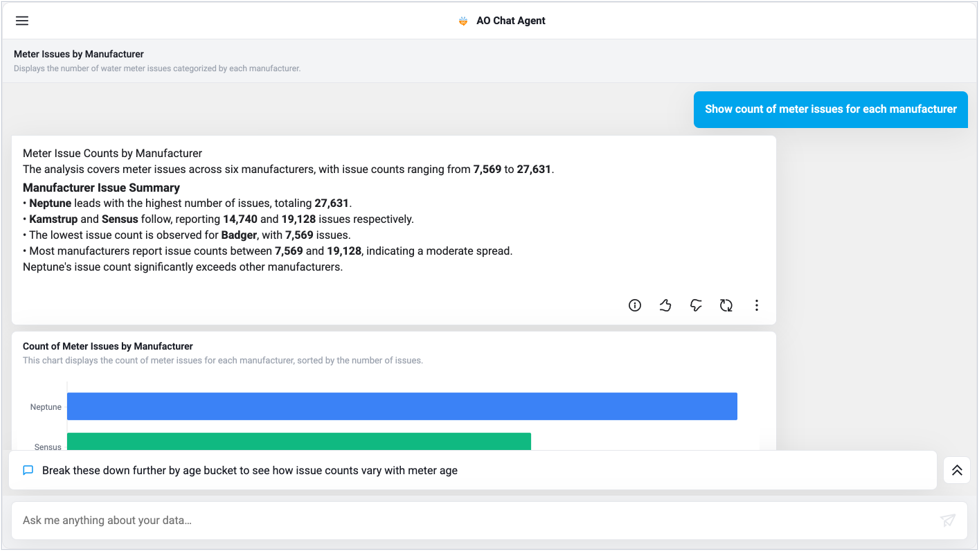
Task: Click Count of Meter Issues by Manufacturer heading
Action: click(x=107, y=346)
